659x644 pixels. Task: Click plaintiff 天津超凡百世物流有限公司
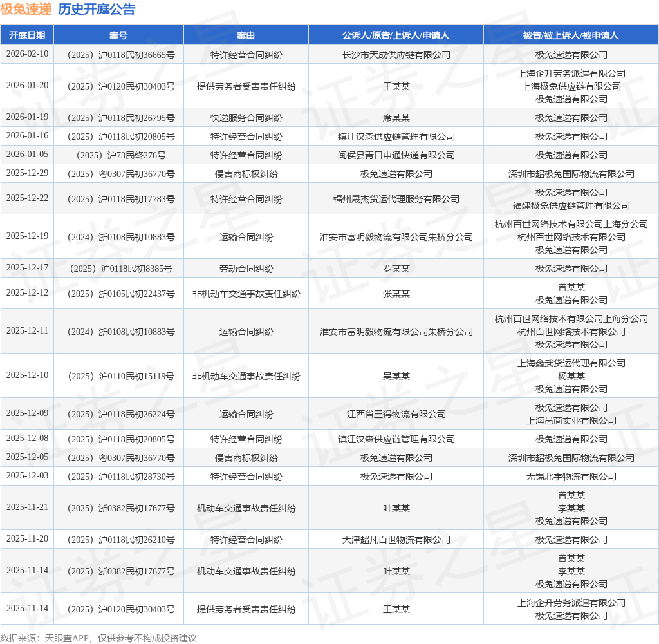396,540
